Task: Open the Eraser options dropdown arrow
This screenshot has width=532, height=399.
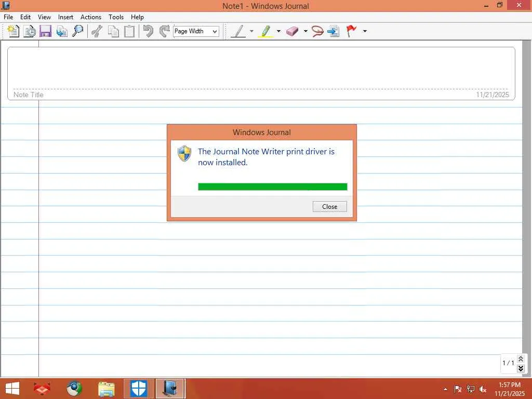Action: point(305,31)
